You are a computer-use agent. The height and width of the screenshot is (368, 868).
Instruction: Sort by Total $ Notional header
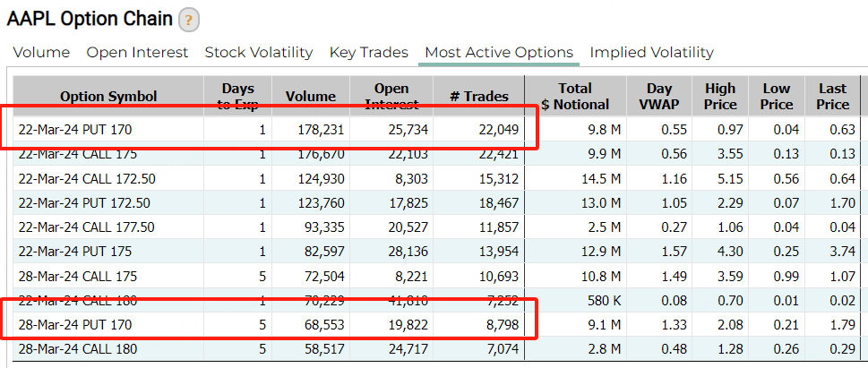(575, 97)
